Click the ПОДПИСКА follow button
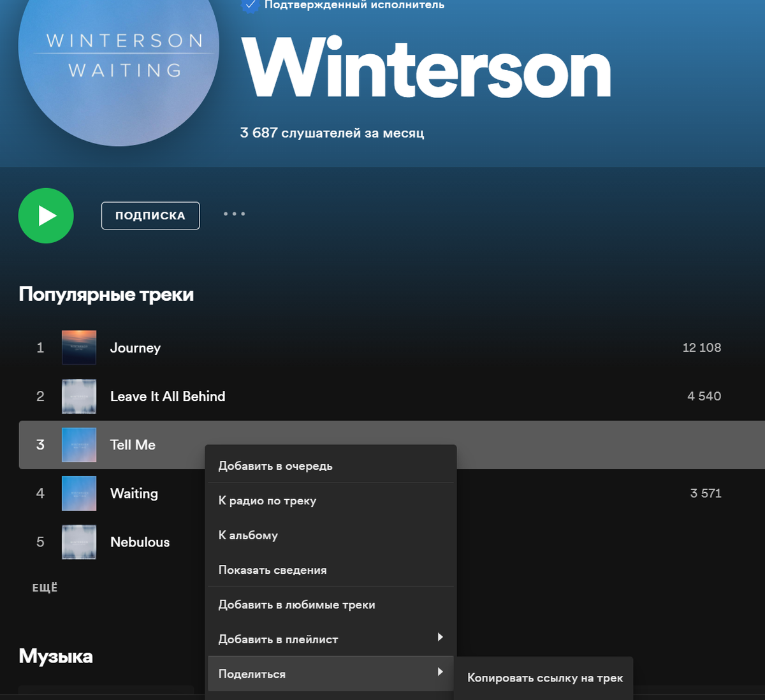765x700 pixels. (x=150, y=215)
